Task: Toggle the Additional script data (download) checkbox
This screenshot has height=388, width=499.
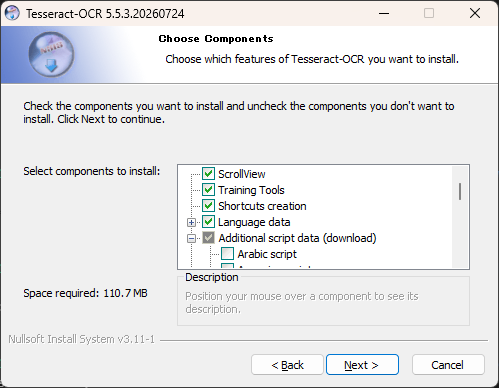Action: [x=208, y=238]
